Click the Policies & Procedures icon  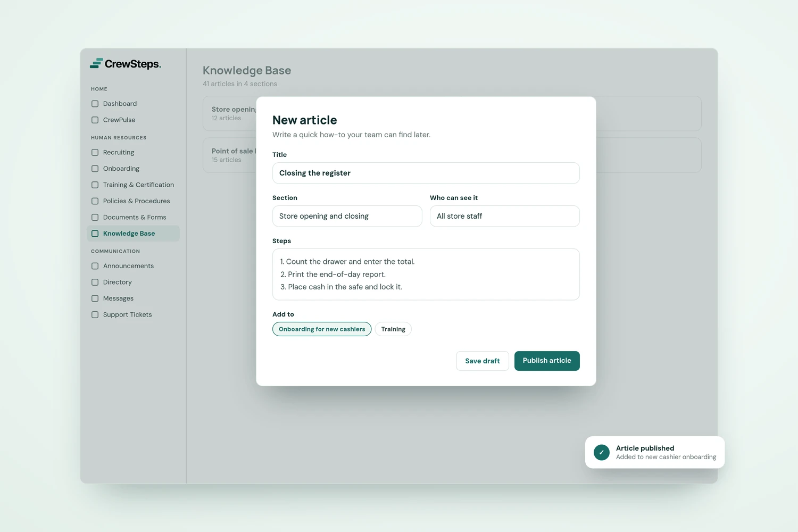point(95,201)
